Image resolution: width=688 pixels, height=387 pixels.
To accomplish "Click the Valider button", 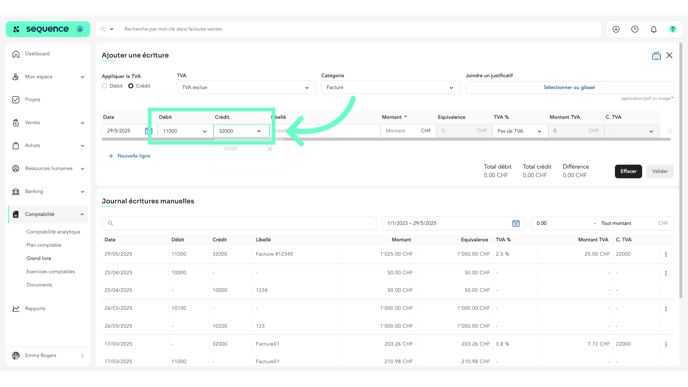I will [660, 171].
